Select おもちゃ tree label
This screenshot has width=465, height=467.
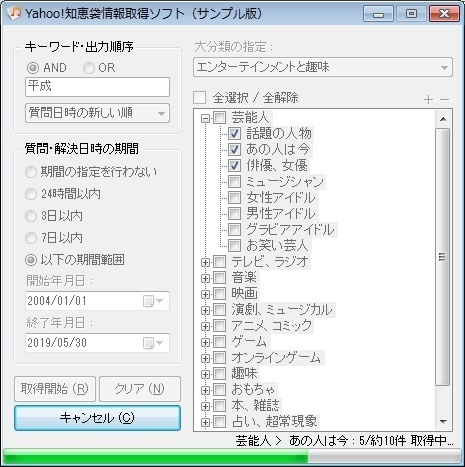(253, 389)
